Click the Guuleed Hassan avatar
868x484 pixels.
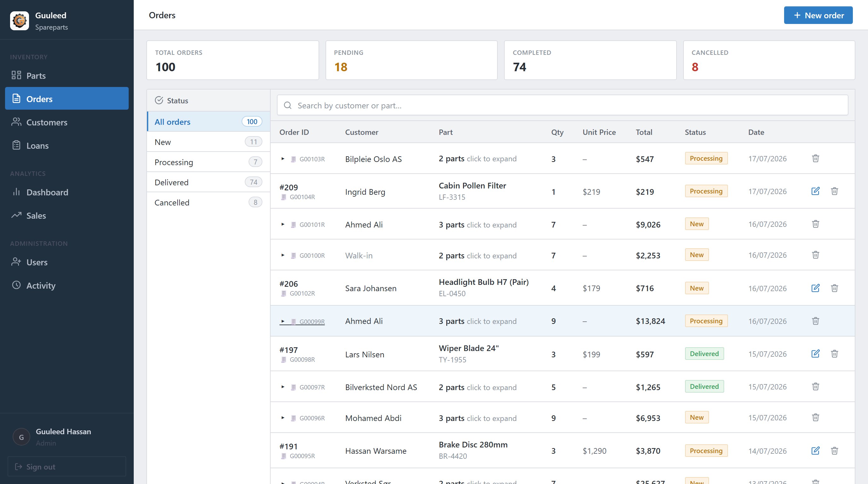click(21, 437)
